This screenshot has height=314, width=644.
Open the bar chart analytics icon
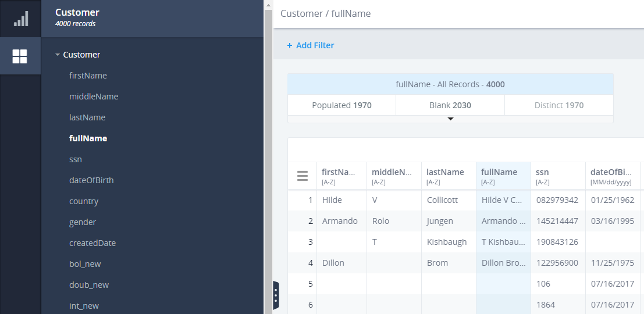pyautogui.click(x=20, y=19)
